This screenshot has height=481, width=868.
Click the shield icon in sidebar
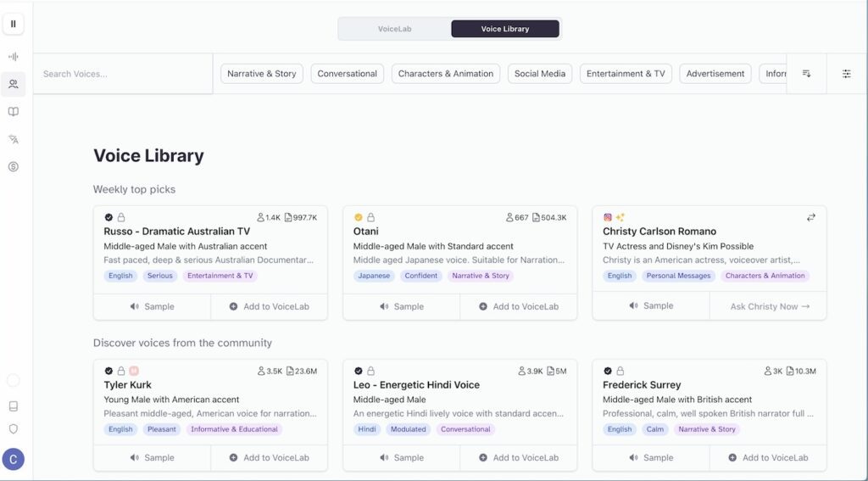pos(13,429)
